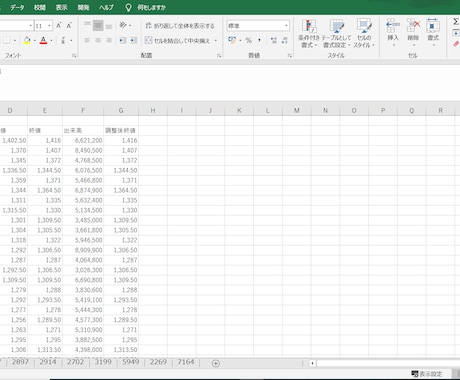Image resolution: width=460 pixels, height=380 pixels.
Task: Expand the orientation dropdown arrow
Action: [130, 25]
